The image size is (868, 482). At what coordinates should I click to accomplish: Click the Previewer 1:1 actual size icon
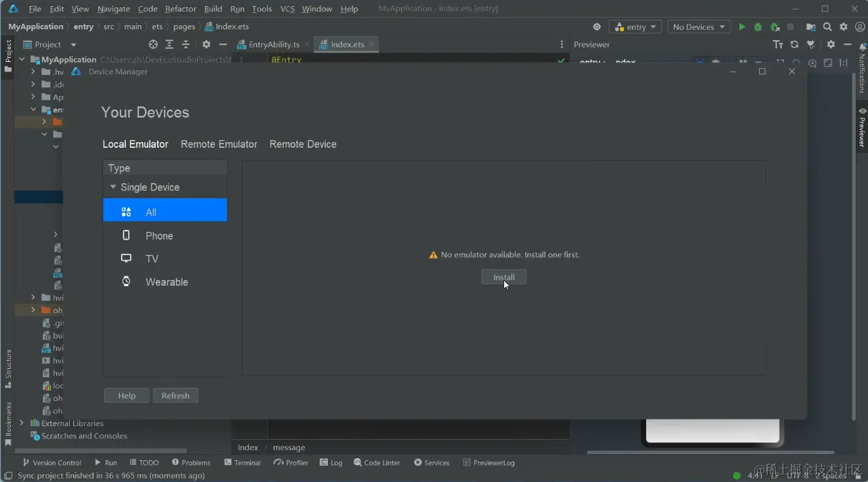844,63
